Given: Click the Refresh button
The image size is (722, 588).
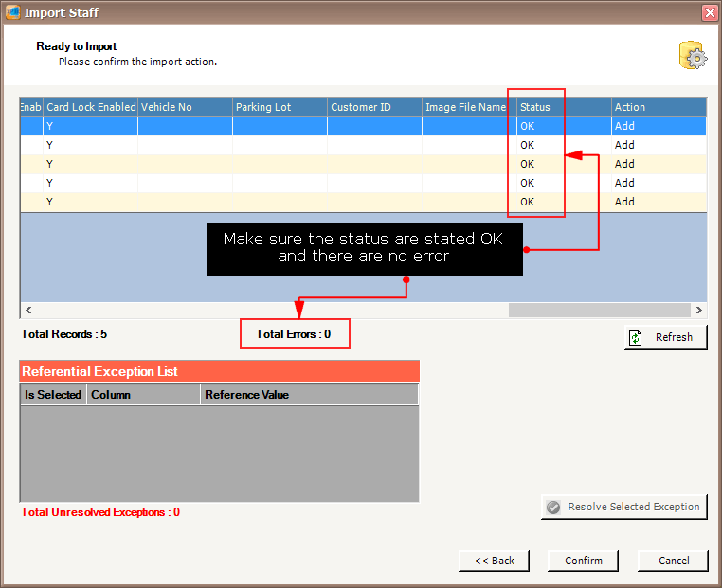Looking at the screenshot, I should point(665,337).
